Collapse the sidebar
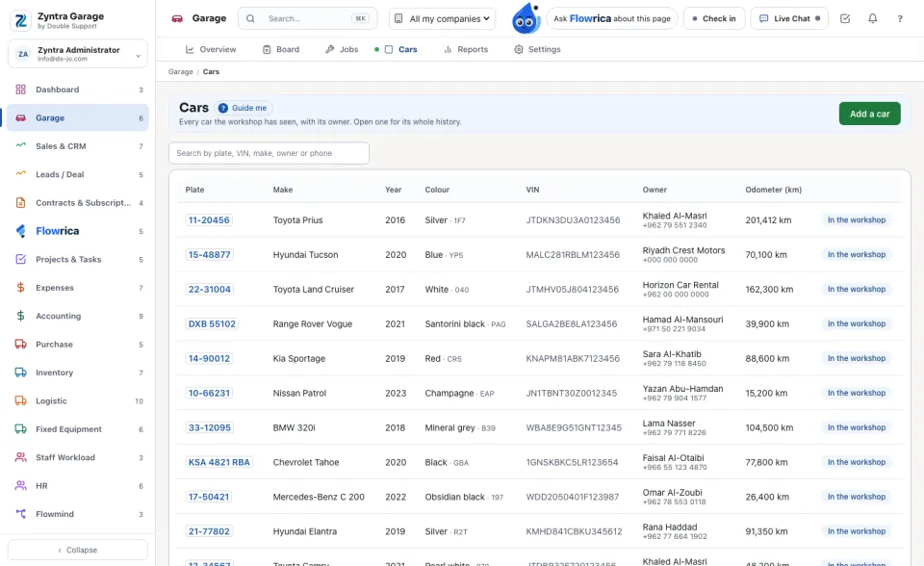 (x=78, y=550)
